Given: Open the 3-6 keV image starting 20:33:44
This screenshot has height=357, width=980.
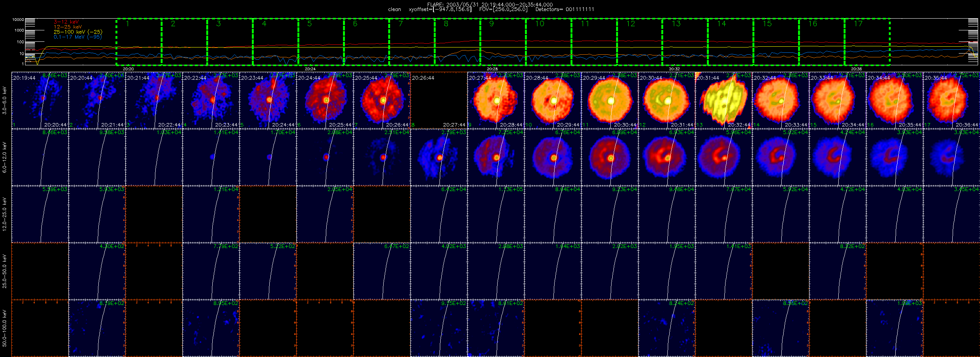Looking at the screenshot, I should click(838, 100).
